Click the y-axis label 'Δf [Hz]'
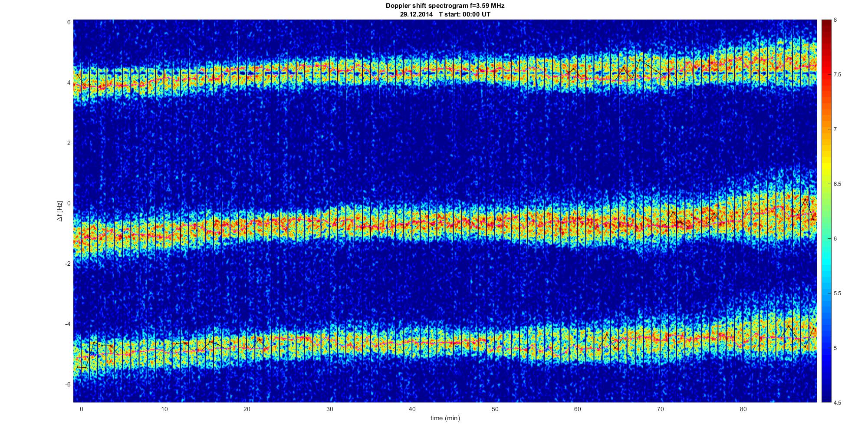The height and width of the screenshot is (432, 868). 60,211
